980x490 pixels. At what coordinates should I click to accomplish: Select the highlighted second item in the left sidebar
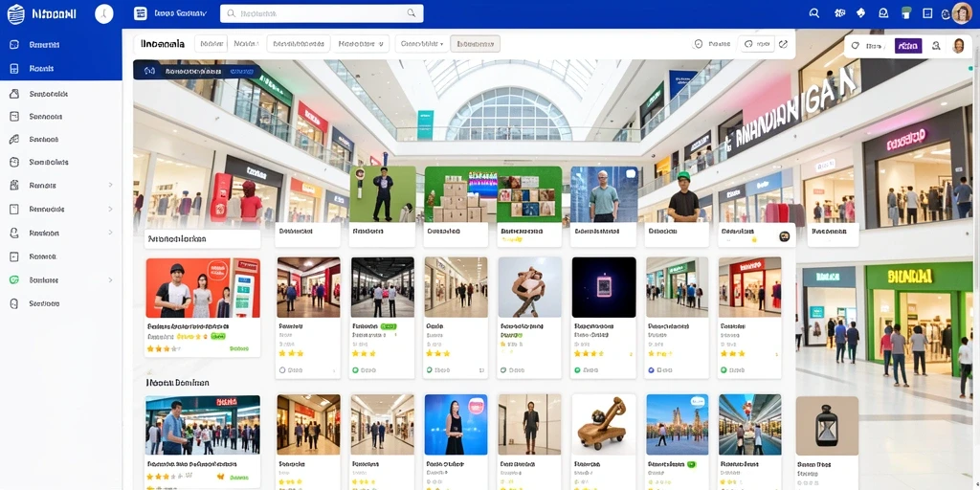click(60, 69)
